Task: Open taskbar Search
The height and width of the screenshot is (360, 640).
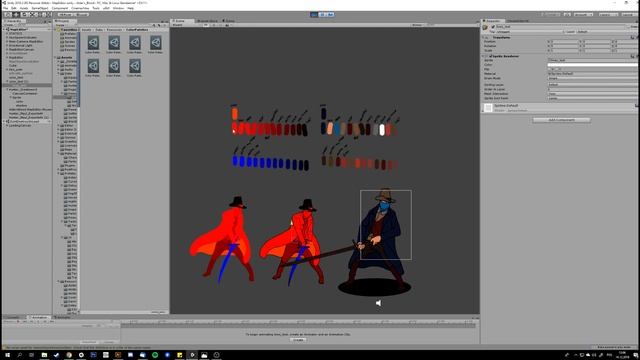Action: 19,355
